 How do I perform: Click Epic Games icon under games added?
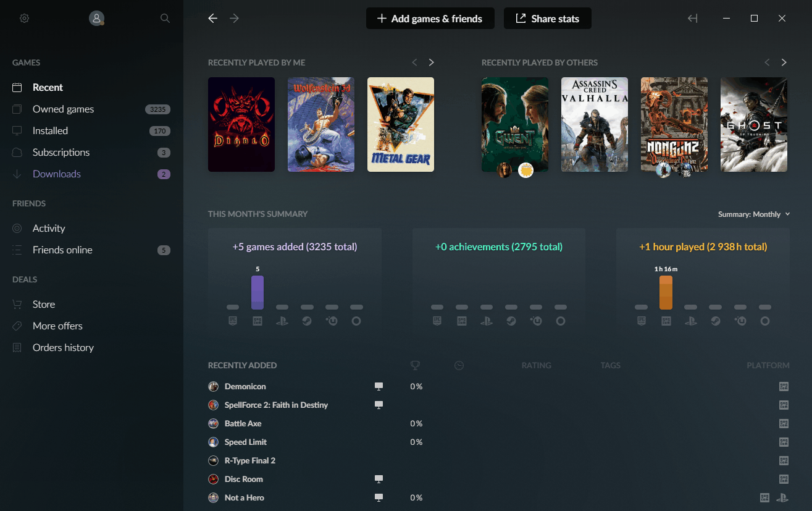pyautogui.click(x=233, y=321)
